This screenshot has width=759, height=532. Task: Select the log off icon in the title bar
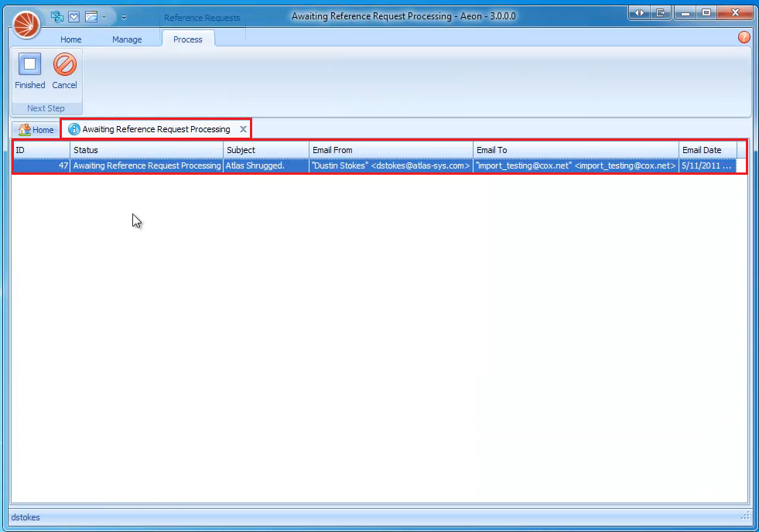coord(660,12)
